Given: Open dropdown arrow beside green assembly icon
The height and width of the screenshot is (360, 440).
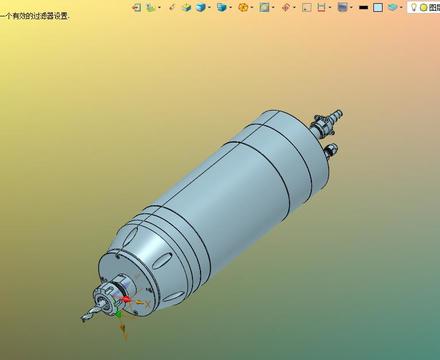Looking at the screenshot, I should (159, 7).
